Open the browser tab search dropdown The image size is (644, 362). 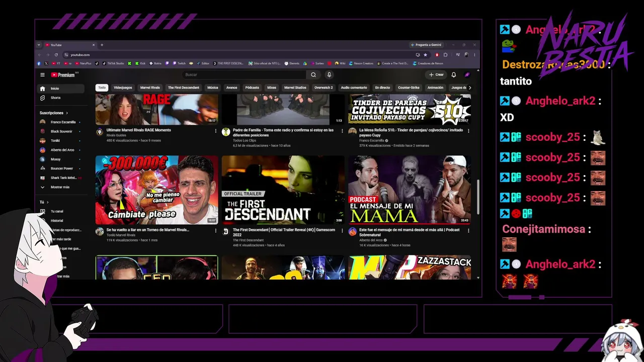[39, 45]
